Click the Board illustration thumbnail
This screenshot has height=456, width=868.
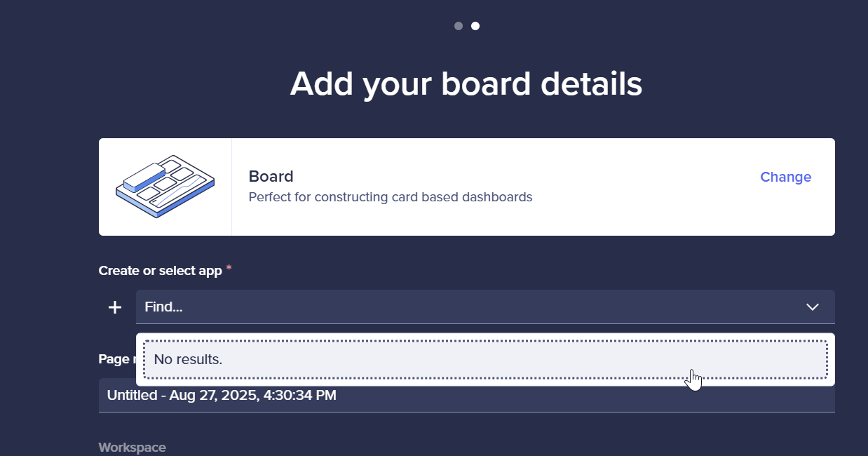(165, 187)
